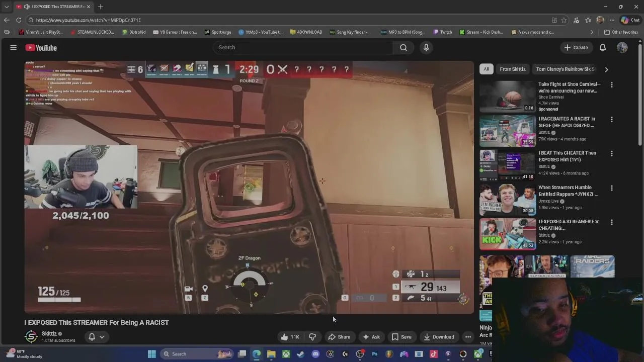Screen dimensions: 644x362
Task: Open options for Shoe Carnival ad
Action: (612, 85)
